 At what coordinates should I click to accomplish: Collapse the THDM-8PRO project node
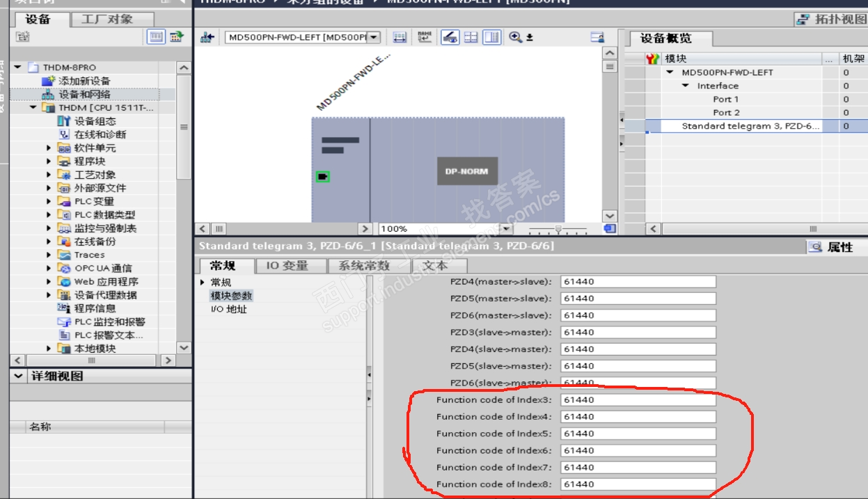pyautogui.click(x=19, y=68)
